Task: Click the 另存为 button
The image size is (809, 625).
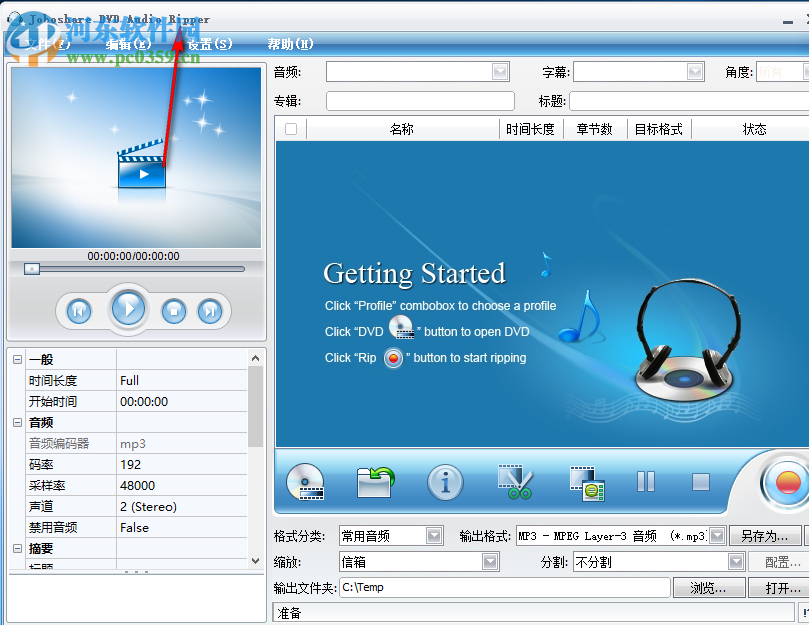Action: click(x=765, y=535)
